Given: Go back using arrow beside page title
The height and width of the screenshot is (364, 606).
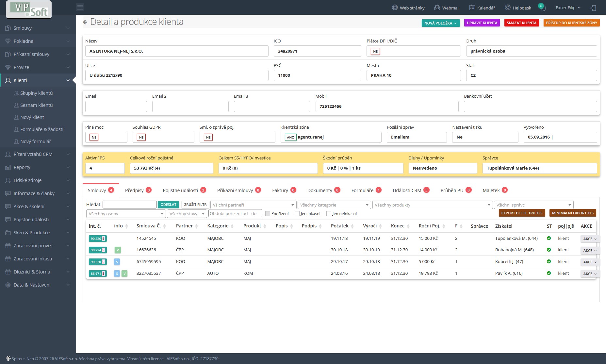Looking at the screenshot, I should click(85, 22).
